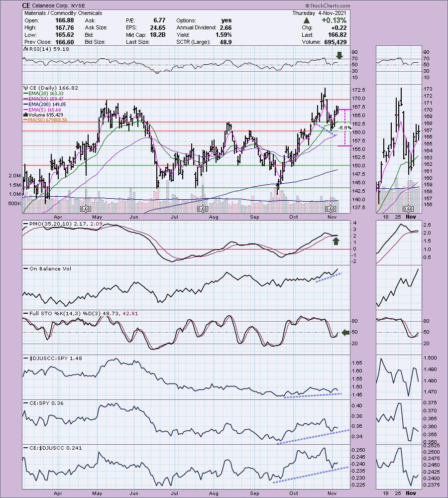
Task: Select the Materials / Commodity Chemicals sector text
Action: 63,13
